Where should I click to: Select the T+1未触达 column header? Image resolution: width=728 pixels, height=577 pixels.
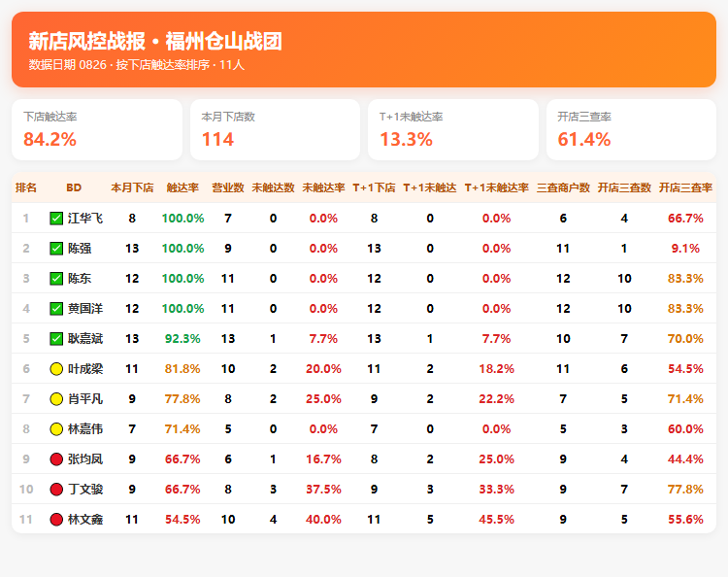click(430, 187)
